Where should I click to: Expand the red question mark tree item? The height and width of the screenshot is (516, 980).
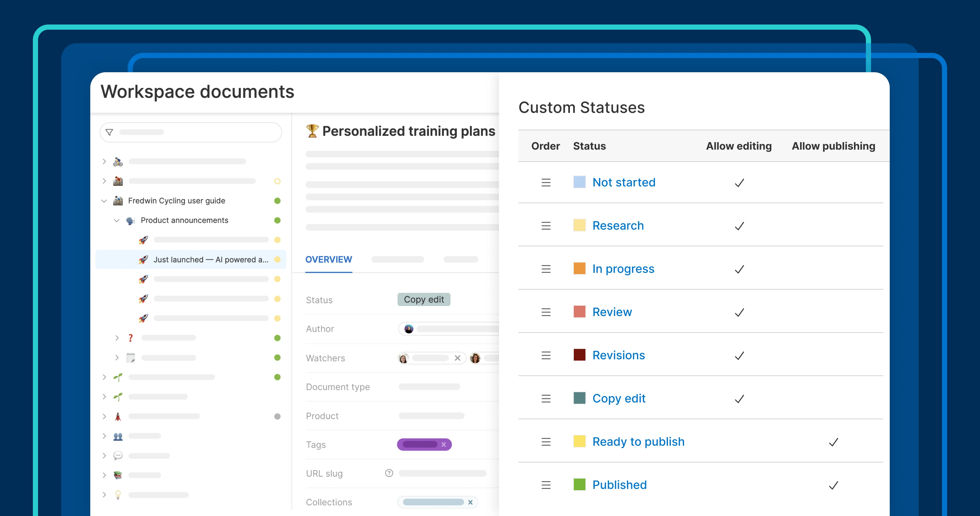(117, 338)
